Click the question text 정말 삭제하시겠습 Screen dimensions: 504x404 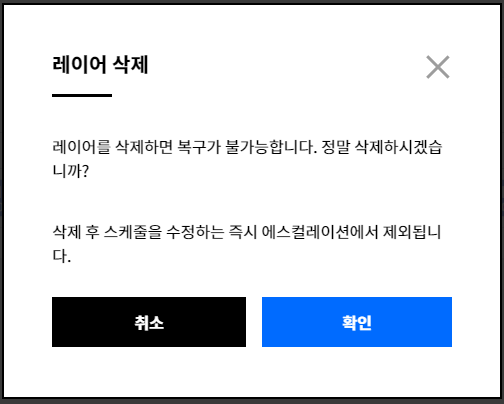coord(382,147)
